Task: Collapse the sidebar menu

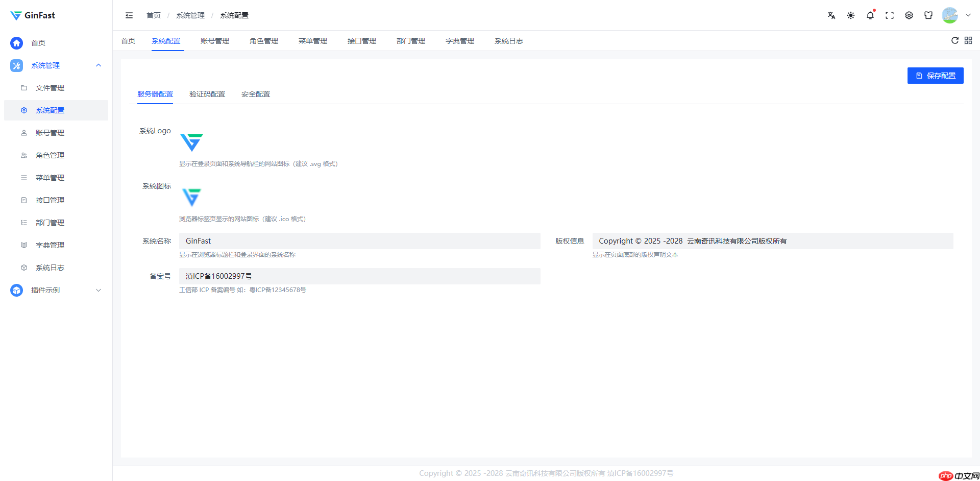Action: pyautogui.click(x=129, y=15)
